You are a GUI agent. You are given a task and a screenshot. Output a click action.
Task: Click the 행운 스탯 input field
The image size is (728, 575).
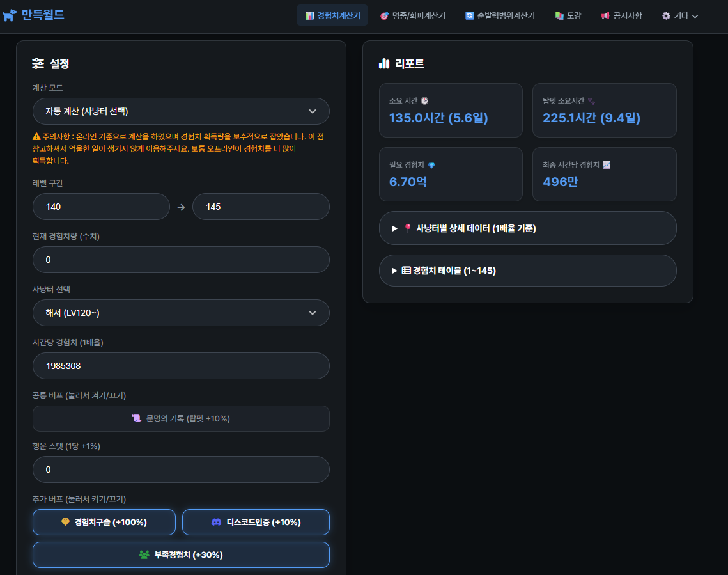[x=181, y=469]
